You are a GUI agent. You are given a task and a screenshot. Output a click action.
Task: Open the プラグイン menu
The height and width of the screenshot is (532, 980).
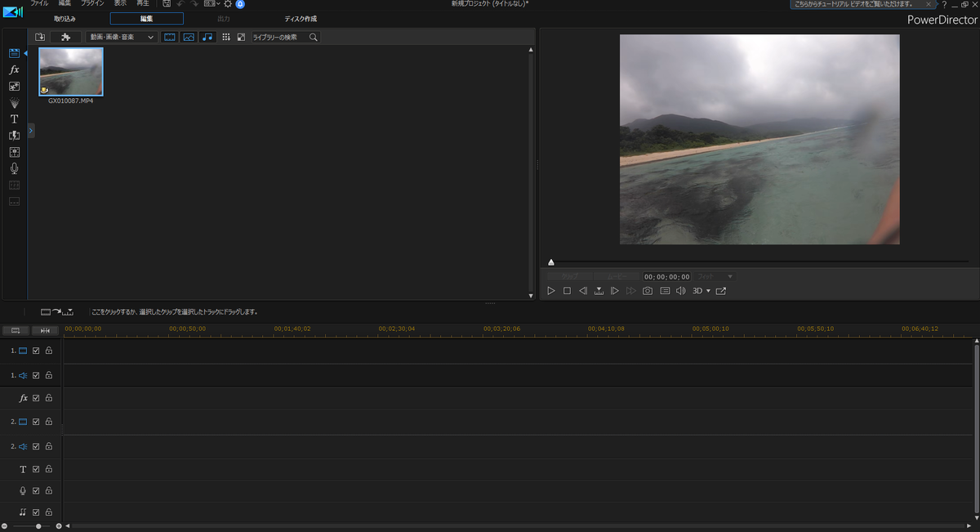92,4
